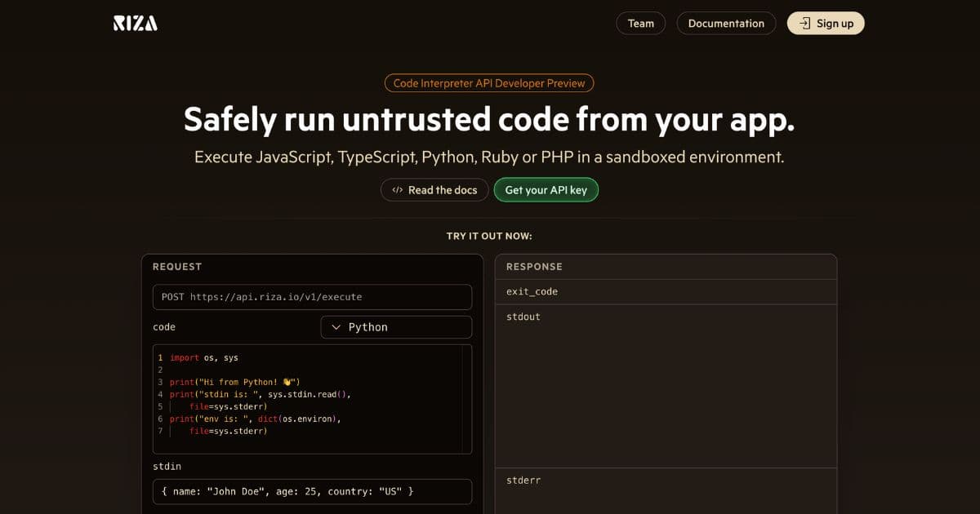Open the Python language dropdown
980x514 pixels.
coord(396,327)
